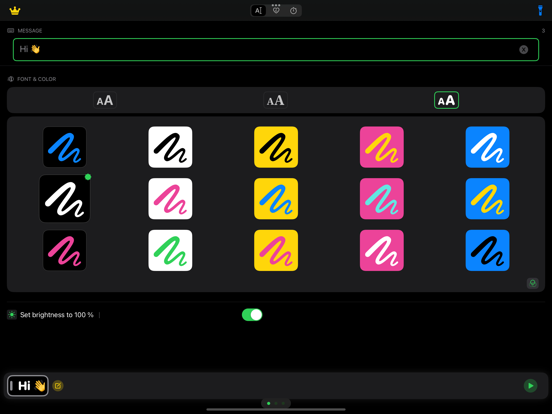Tap the brightness sun icon

(12, 315)
